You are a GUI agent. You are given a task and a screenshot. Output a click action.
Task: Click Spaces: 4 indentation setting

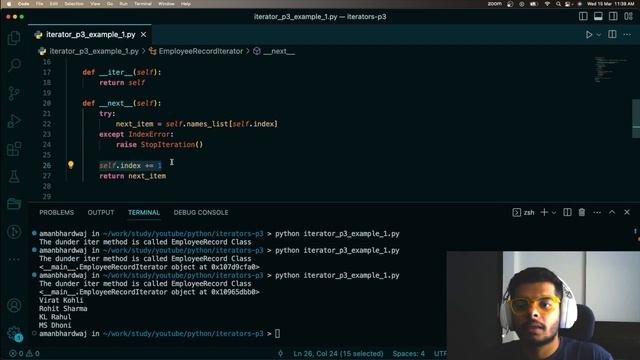[x=409, y=353]
